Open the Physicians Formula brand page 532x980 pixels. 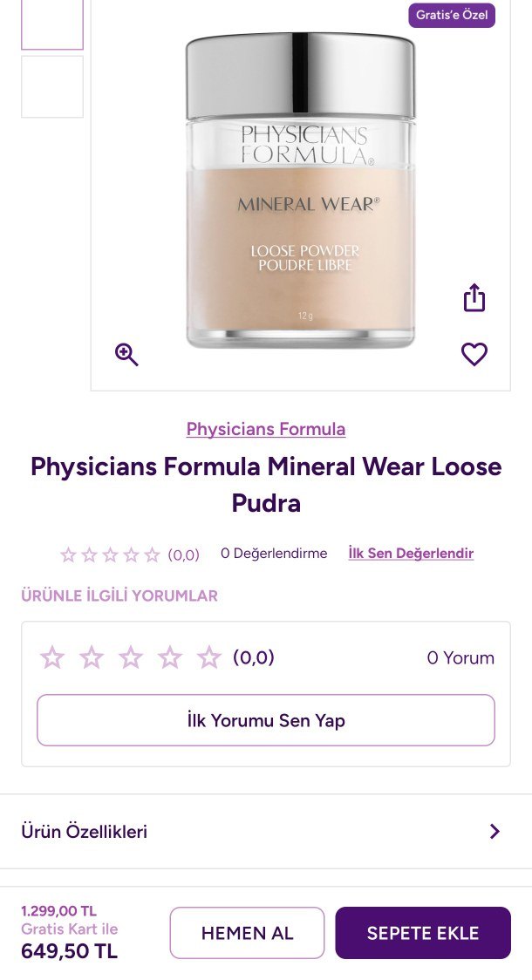pos(266,429)
